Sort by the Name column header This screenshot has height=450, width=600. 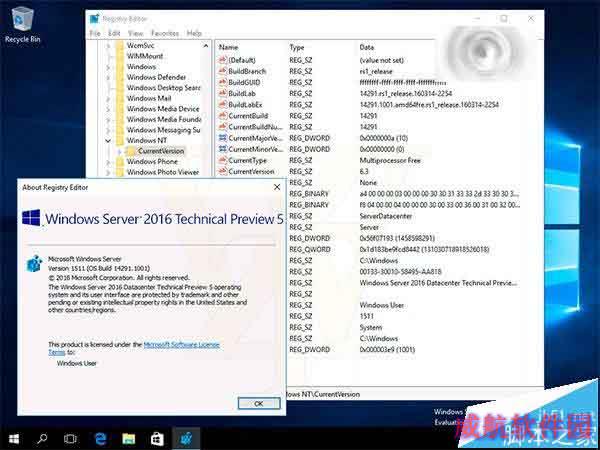click(x=228, y=47)
